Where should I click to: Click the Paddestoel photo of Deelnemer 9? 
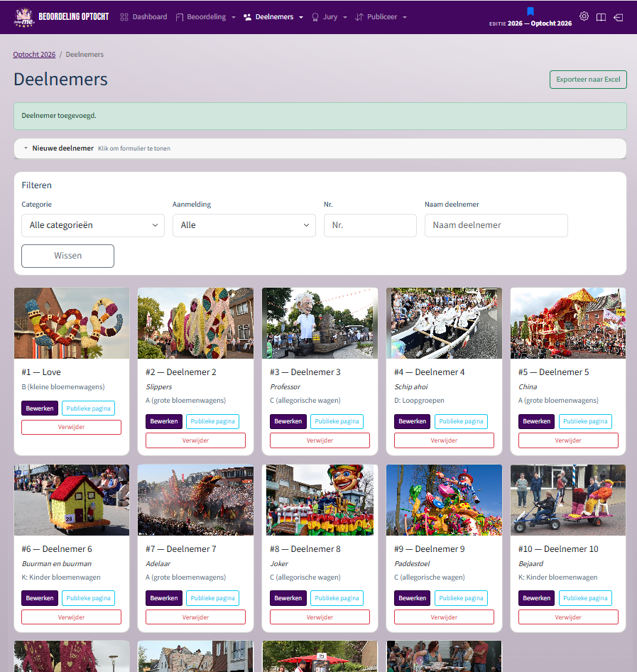[445, 500]
